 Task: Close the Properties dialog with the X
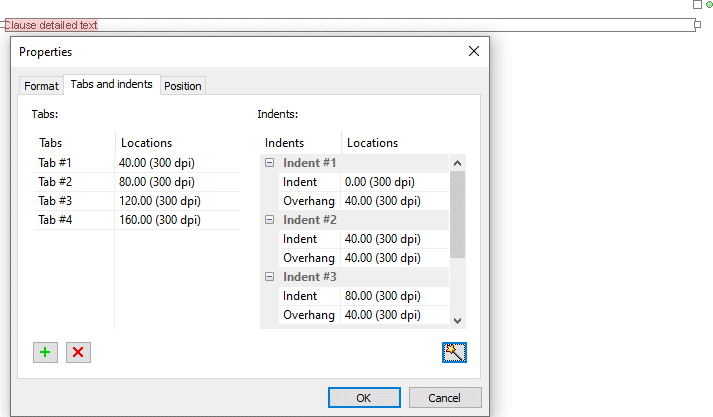coord(474,51)
